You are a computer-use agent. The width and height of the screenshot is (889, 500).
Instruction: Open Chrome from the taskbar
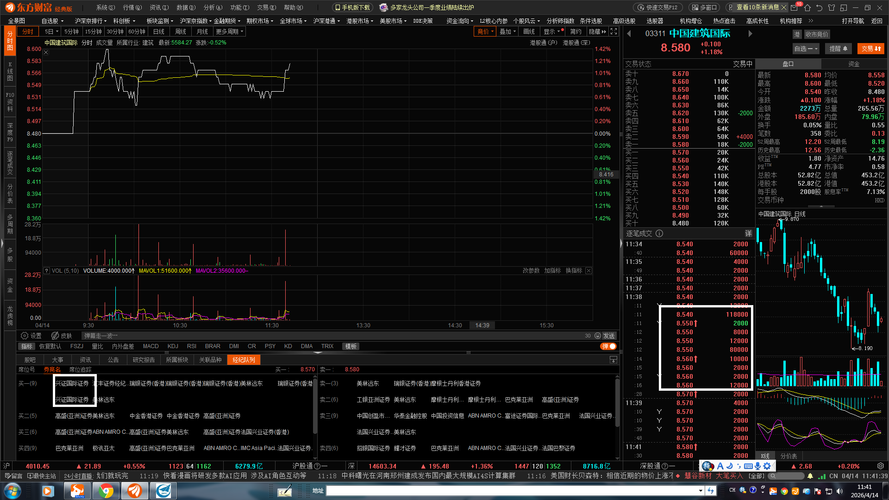106,490
